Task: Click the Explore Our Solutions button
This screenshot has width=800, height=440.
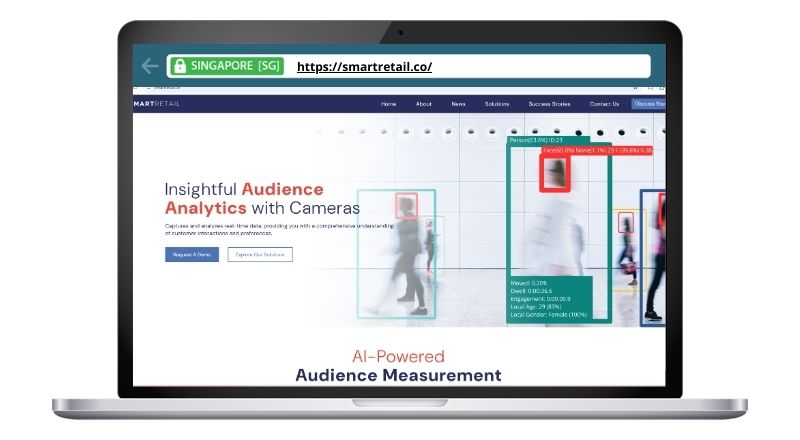Action: [x=260, y=254]
